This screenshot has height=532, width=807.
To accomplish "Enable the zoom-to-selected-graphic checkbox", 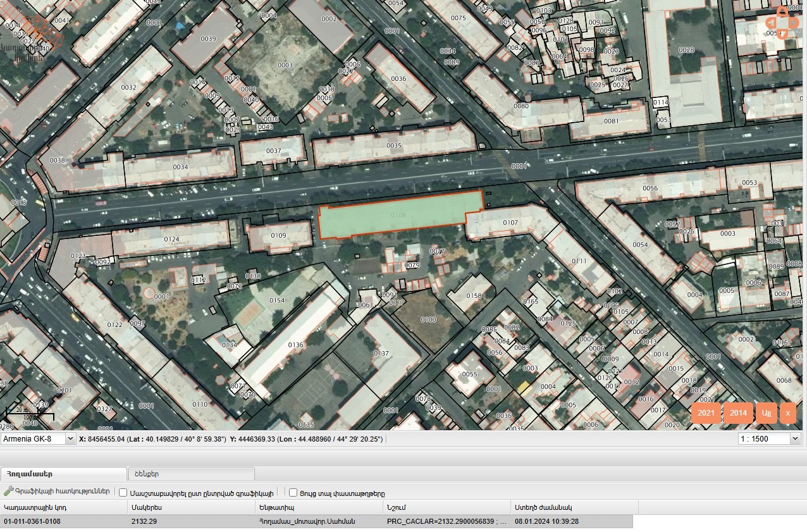I will point(123,493).
